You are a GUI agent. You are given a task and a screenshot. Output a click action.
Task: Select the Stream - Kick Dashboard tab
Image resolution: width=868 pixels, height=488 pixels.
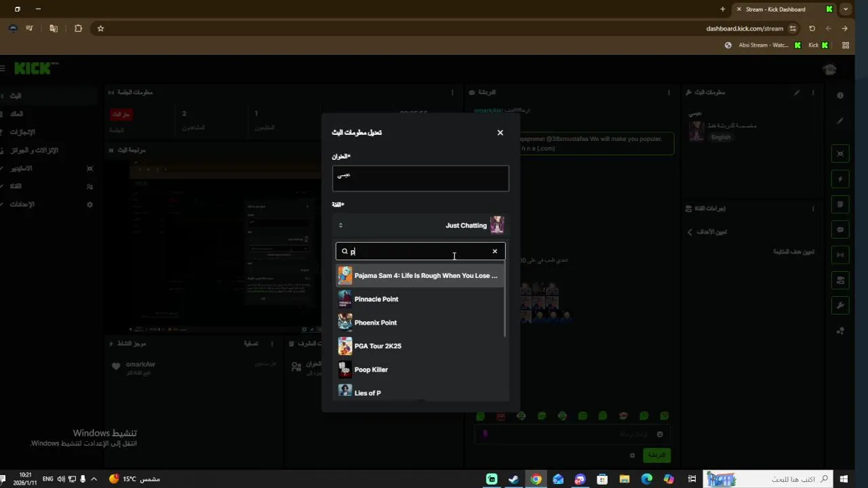pyautogui.click(x=785, y=9)
